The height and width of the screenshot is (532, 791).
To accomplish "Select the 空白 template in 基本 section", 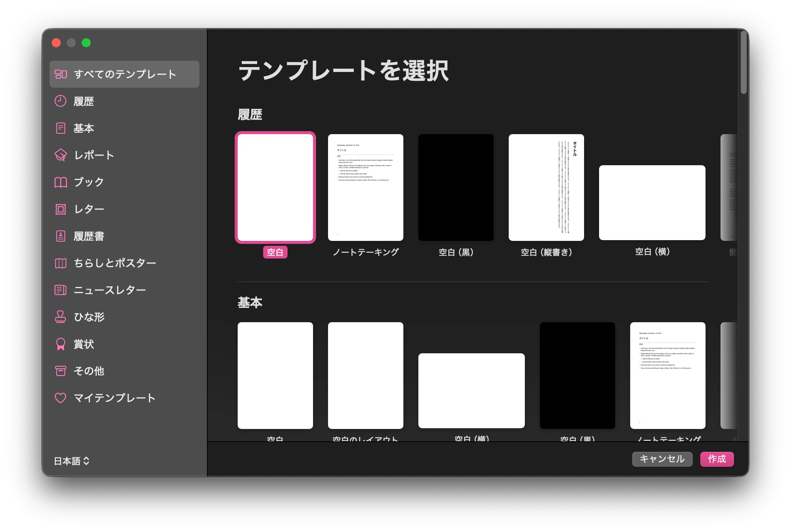I will pyautogui.click(x=275, y=375).
